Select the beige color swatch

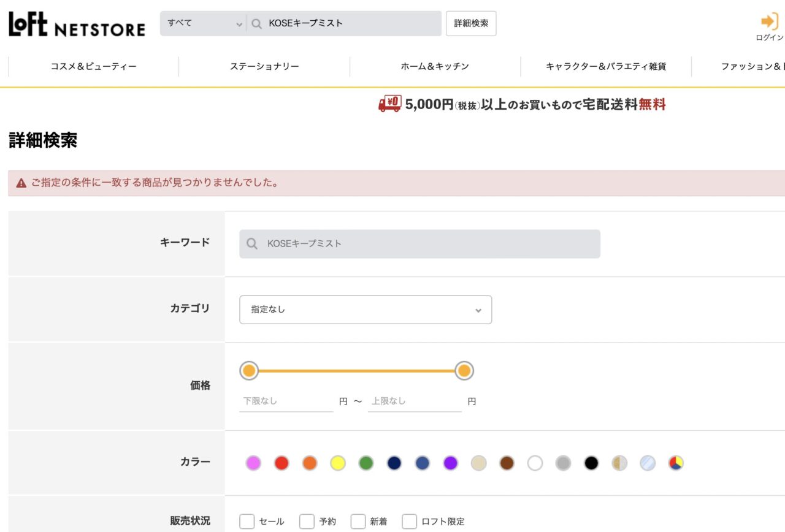click(479, 463)
